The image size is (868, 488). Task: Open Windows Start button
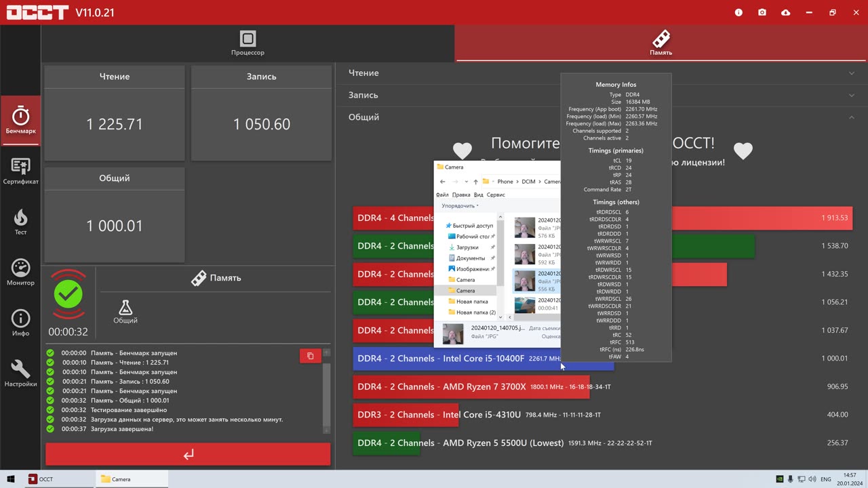tap(12, 479)
